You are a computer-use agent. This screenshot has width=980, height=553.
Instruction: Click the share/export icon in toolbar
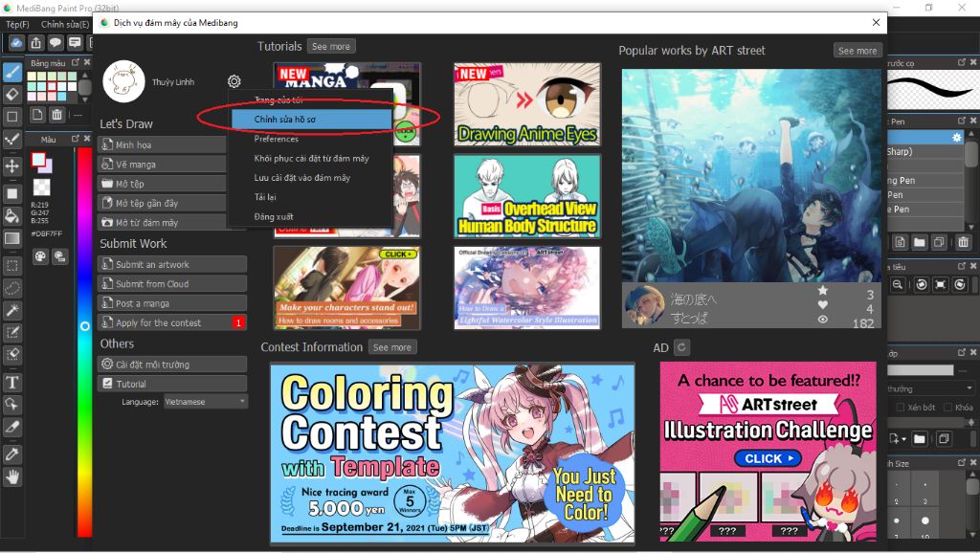pos(36,42)
